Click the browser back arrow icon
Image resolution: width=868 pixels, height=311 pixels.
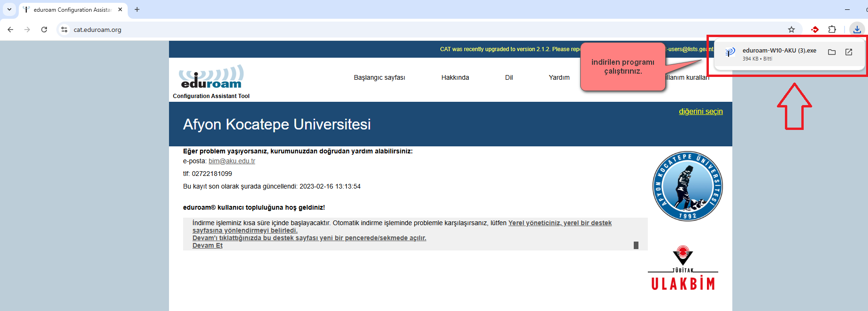(x=10, y=30)
